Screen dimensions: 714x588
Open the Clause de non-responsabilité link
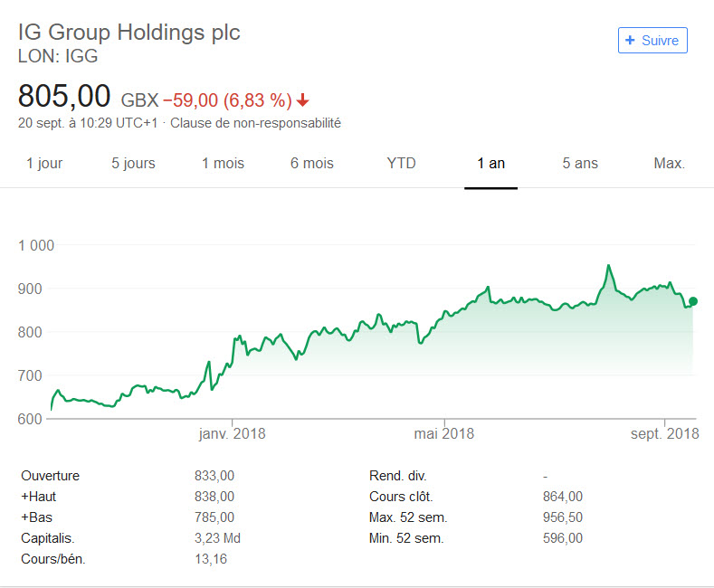click(x=255, y=123)
